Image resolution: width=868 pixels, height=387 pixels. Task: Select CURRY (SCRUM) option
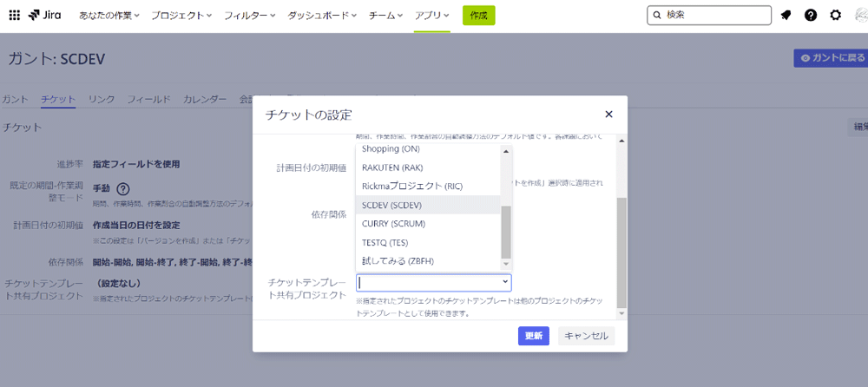pyautogui.click(x=429, y=224)
